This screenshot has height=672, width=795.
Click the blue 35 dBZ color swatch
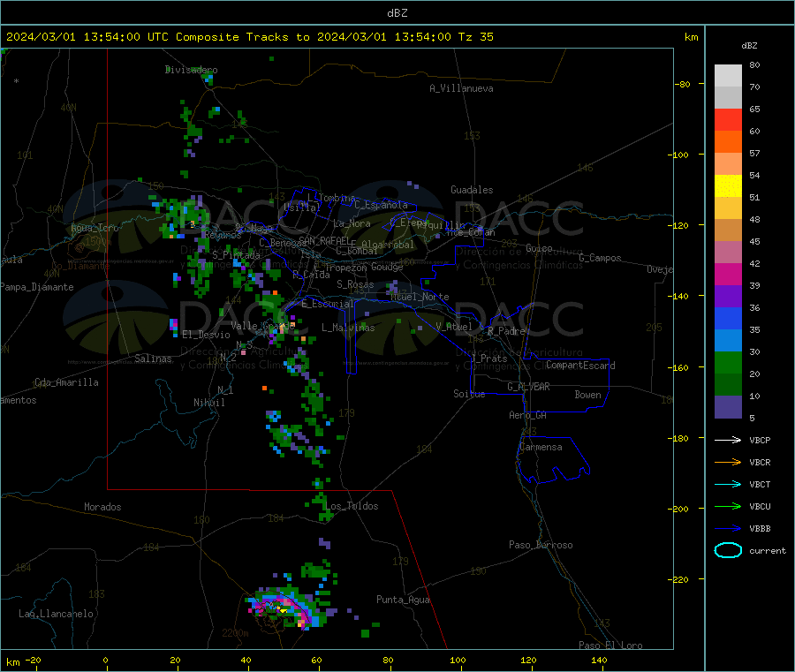(x=728, y=318)
